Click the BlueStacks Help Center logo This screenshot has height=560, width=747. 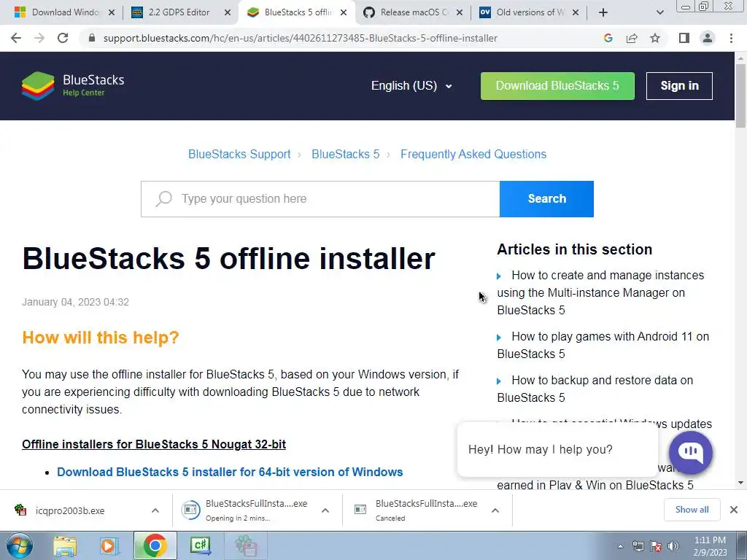[x=73, y=86]
